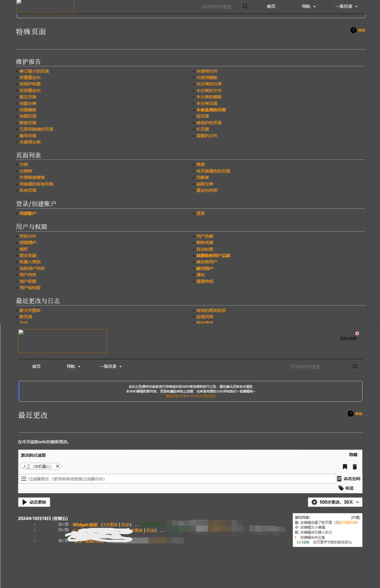Screen dimensions: 380x588
Task: Open 编辑帮助:目录 link in the announcement
Action: pos(176,396)
